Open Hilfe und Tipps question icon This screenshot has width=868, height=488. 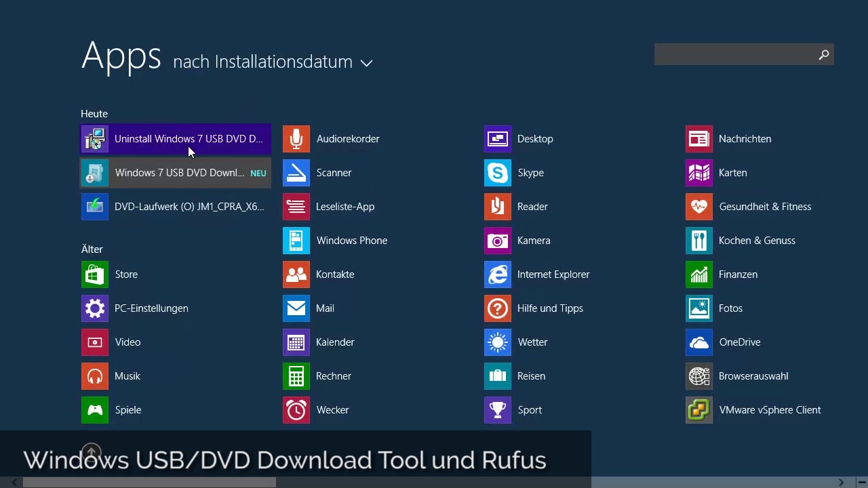click(498, 308)
